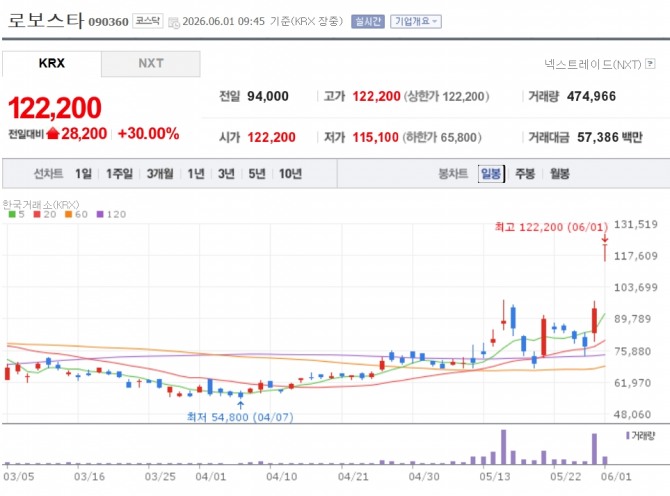Click the 거래대금 57,386 백만 value
Image resolution: width=670 pixels, height=496 pixels.
[610, 137]
